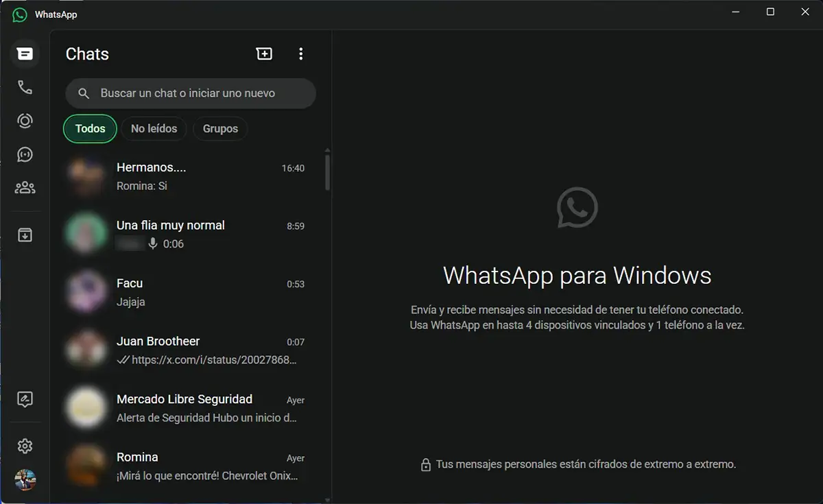Image resolution: width=823 pixels, height=504 pixels.
Task: Click the chat list scrollbar
Action: pos(328,171)
